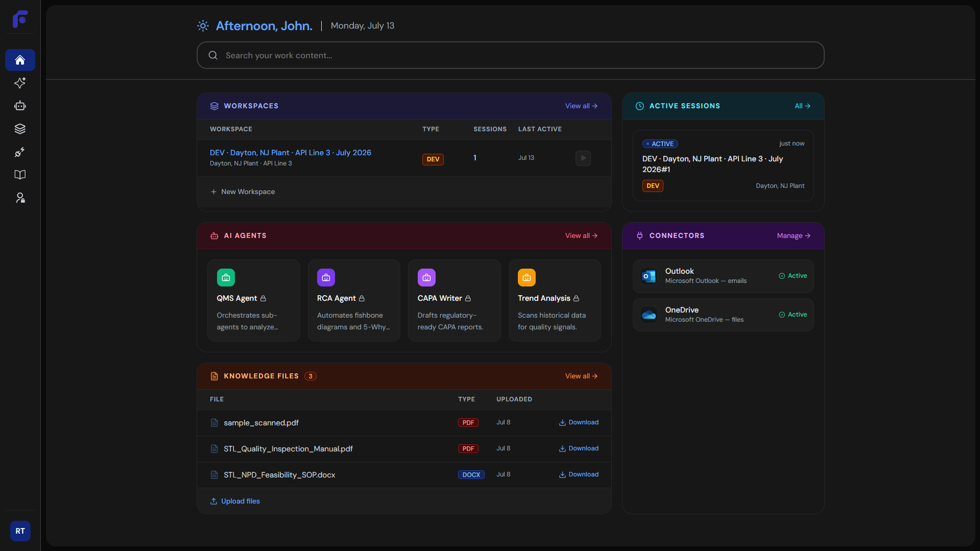Click the UPLOADED column header
This screenshot has width=980, height=551.
click(514, 400)
